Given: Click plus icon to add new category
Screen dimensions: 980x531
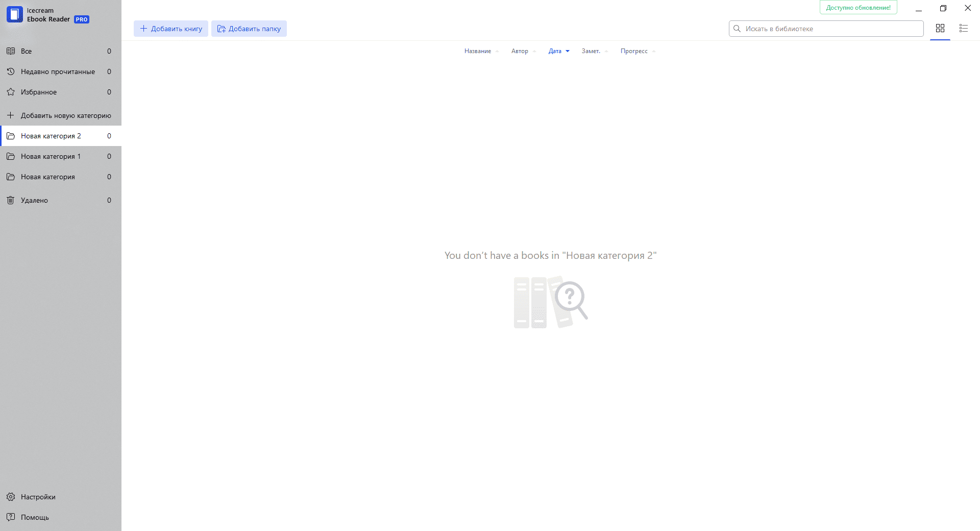Looking at the screenshot, I should (11, 115).
